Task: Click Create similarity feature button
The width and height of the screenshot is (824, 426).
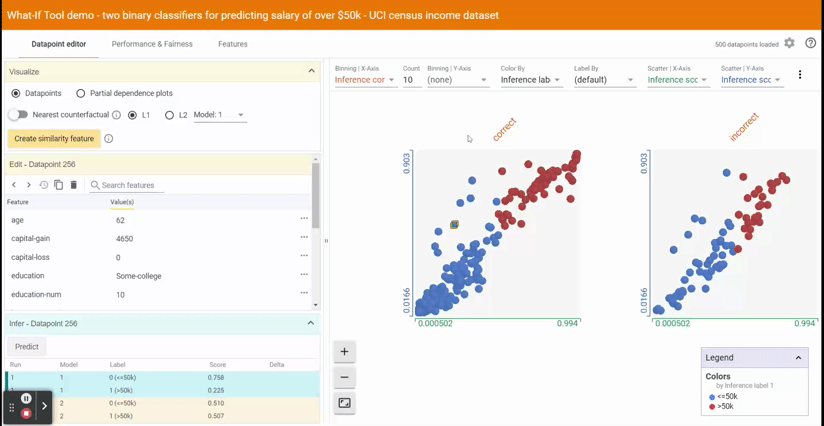Action: (x=54, y=139)
